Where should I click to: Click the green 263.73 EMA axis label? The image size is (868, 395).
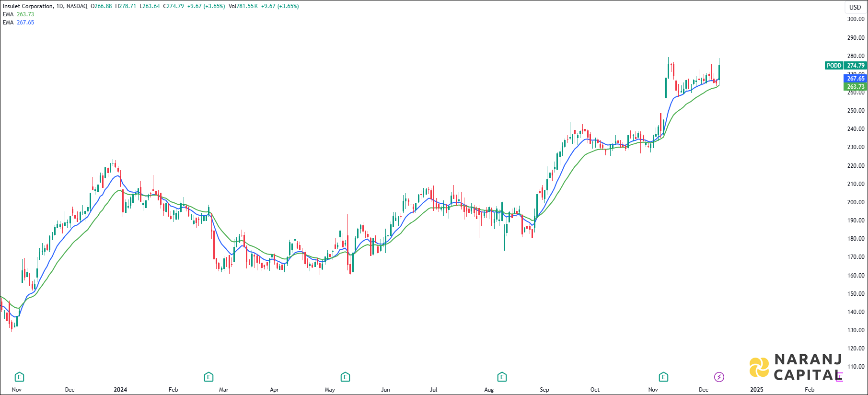click(x=856, y=87)
